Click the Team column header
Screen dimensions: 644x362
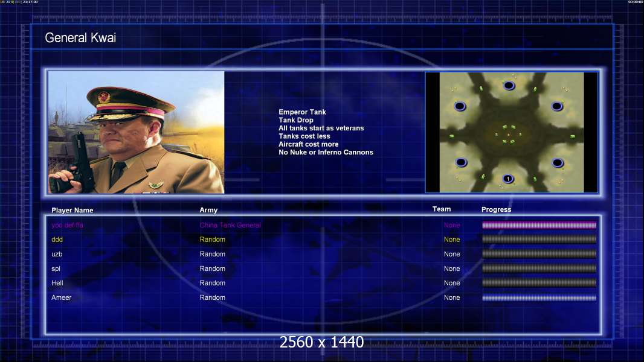coord(442,209)
